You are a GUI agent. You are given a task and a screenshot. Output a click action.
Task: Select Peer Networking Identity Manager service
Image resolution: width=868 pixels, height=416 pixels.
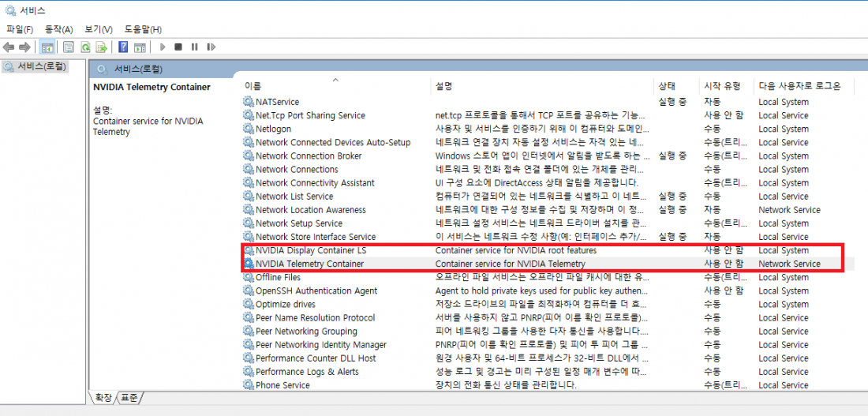(x=321, y=344)
